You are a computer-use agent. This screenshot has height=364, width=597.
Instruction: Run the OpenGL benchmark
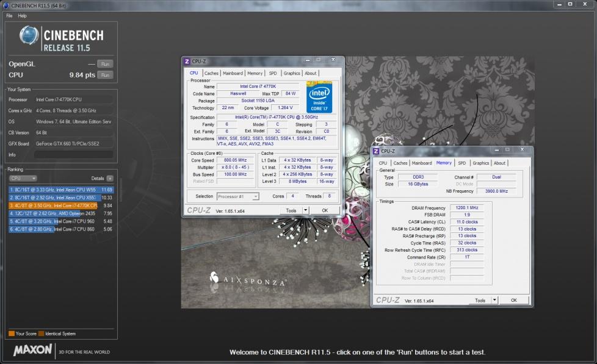(105, 64)
